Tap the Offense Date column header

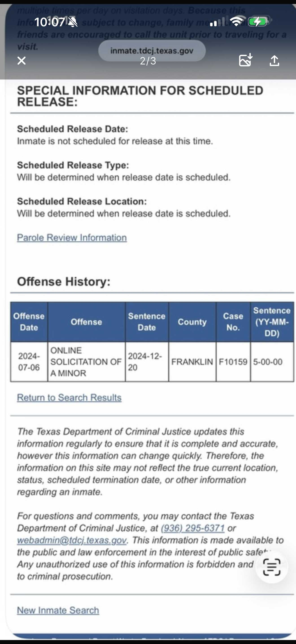[29, 322]
